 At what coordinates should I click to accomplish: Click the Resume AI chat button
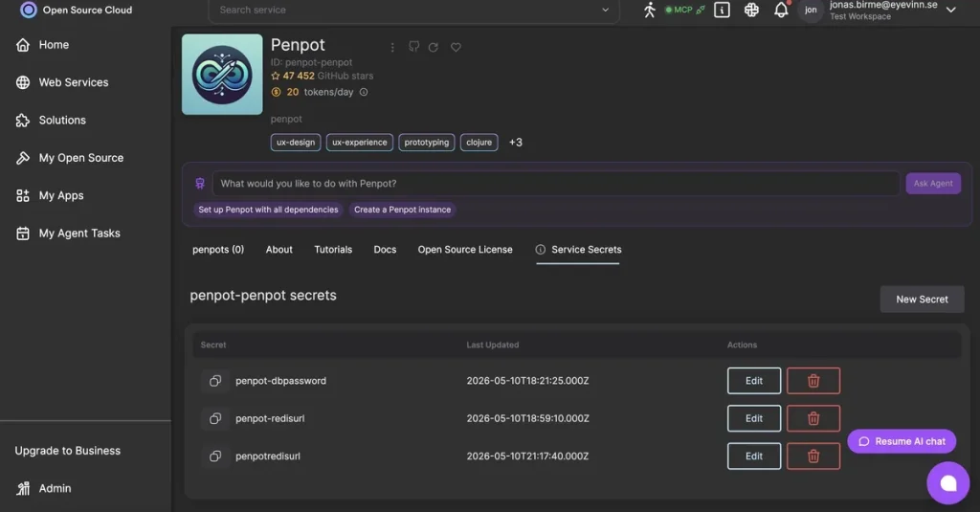coord(902,441)
